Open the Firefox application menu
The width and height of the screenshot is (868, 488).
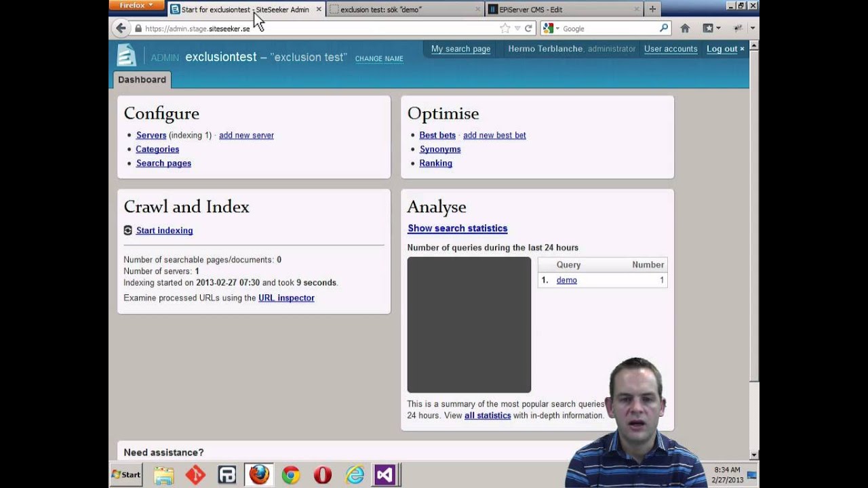click(136, 5)
